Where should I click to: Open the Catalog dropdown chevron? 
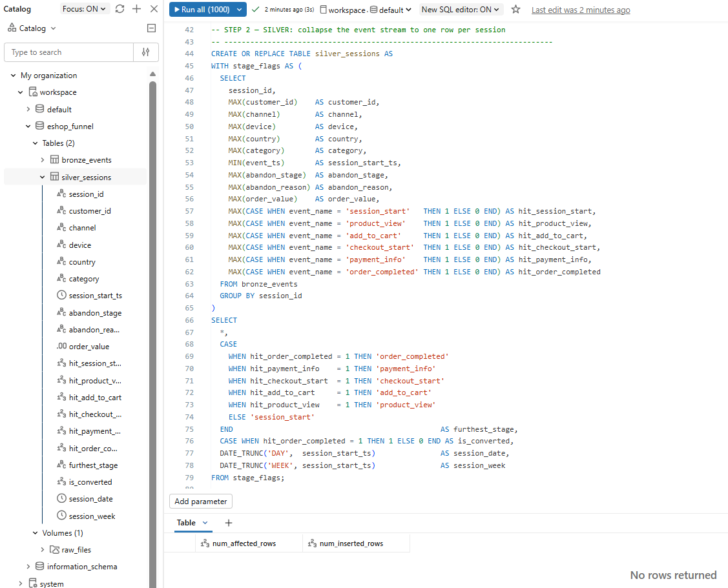(54, 28)
